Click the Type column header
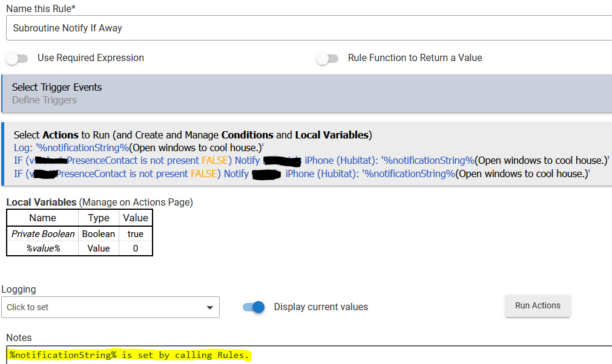Viewport: 612px width, 364px height. point(99,218)
